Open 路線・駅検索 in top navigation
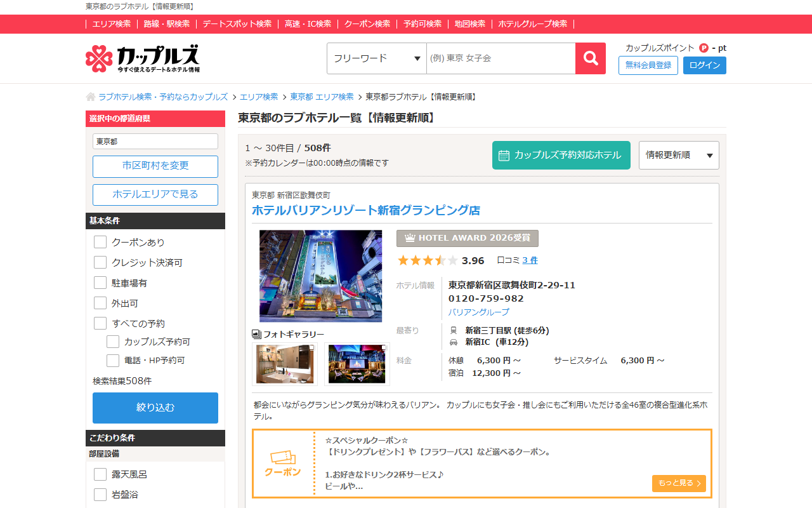The height and width of the screenshot is (508, 812). [x=167, y=24]
